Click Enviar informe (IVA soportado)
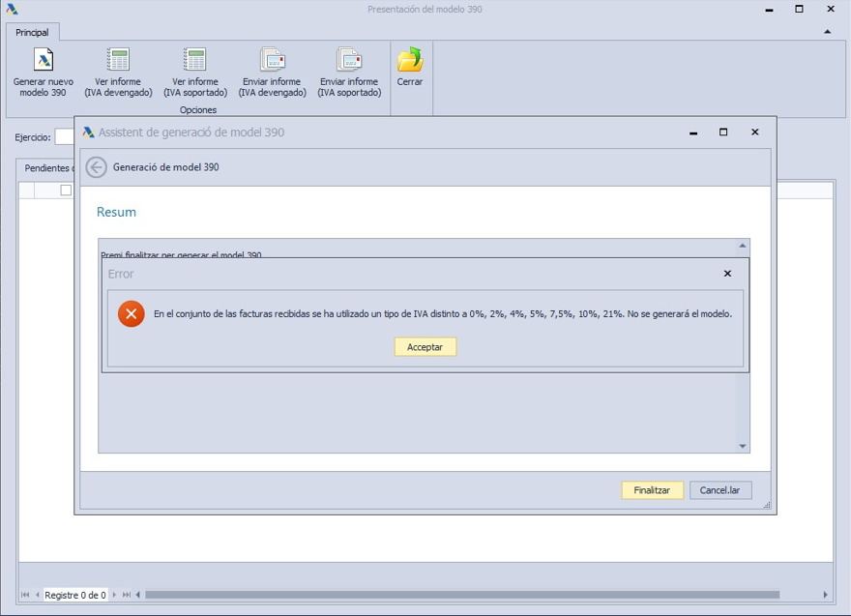Screen dimensions: 851x616 pyautogui.click(x=349, y=73)
